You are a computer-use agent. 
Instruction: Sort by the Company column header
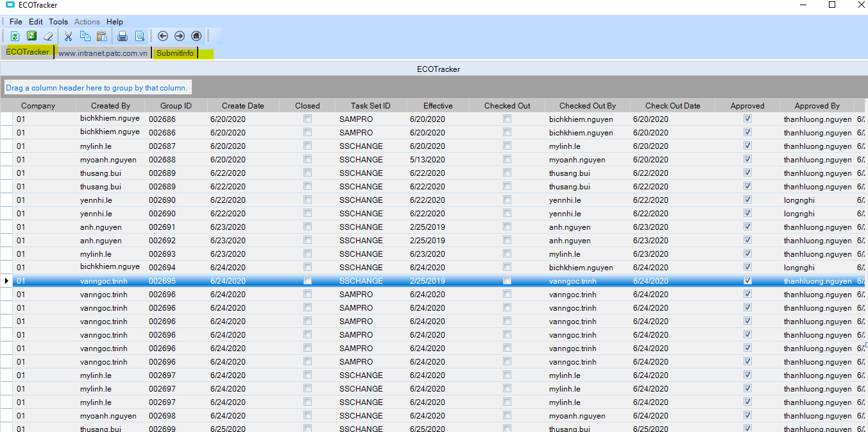pos(38,106)
